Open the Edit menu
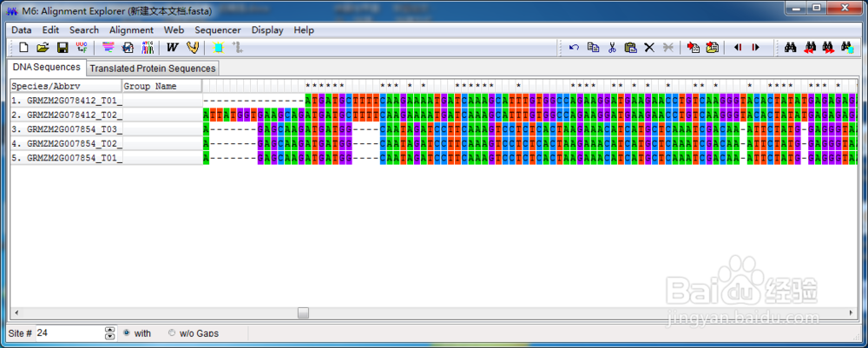Viewport: 868px width, 348px height. point(51,30)
